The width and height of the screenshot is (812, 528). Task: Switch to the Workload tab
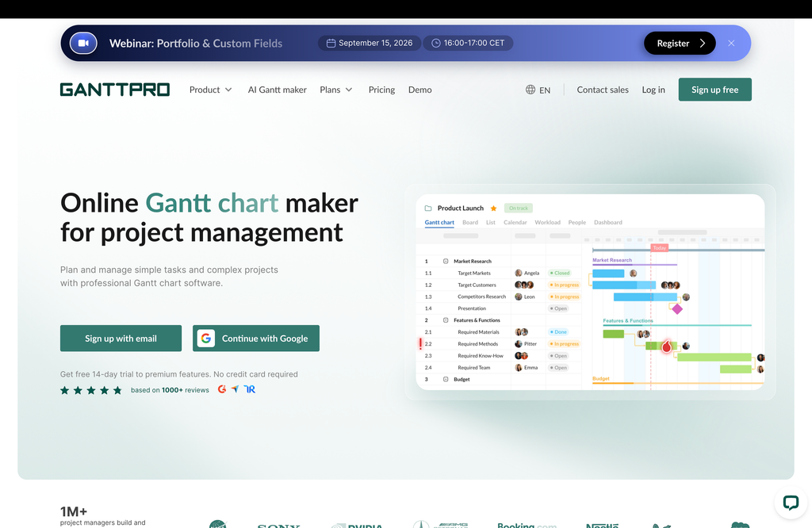[547, 223]
